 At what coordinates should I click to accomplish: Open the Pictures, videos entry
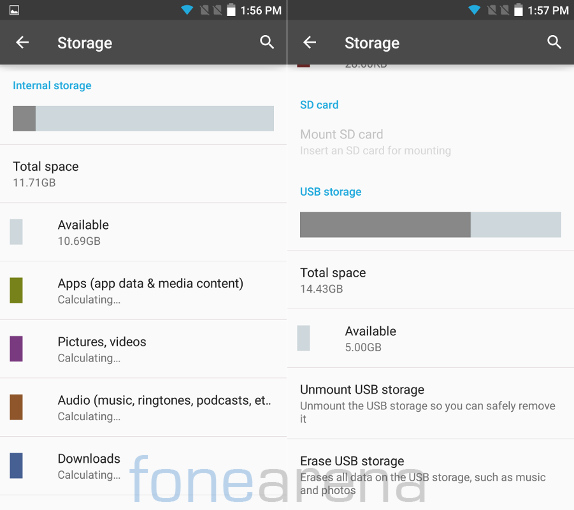(x=143, y=349)
